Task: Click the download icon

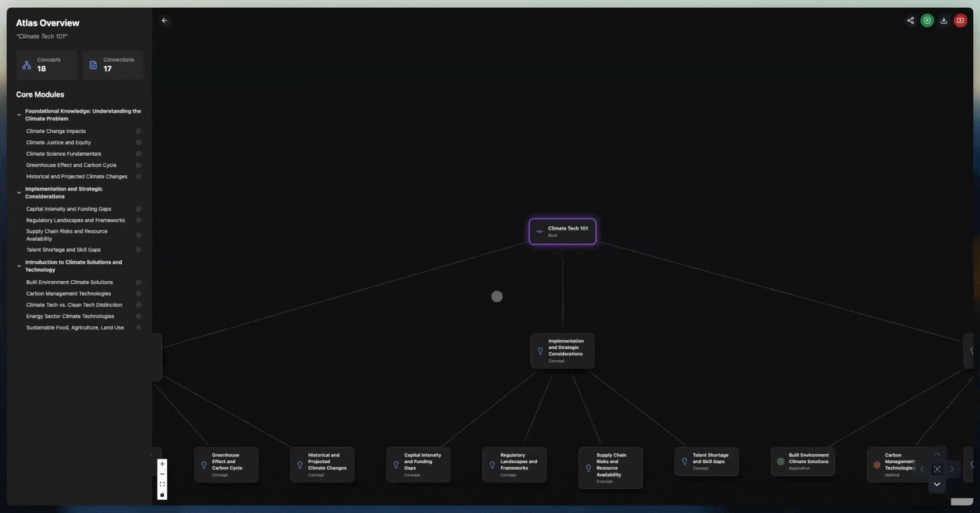Action: click(944, 20)
